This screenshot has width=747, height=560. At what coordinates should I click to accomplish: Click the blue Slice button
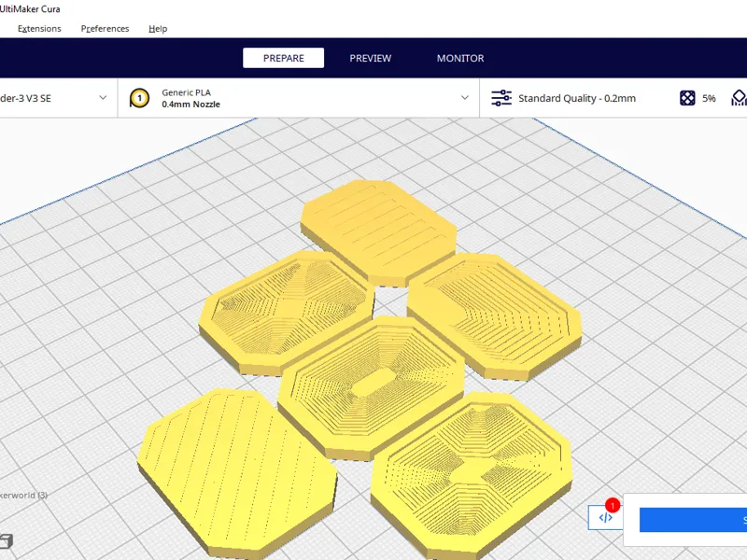click(x=693, y=520)
